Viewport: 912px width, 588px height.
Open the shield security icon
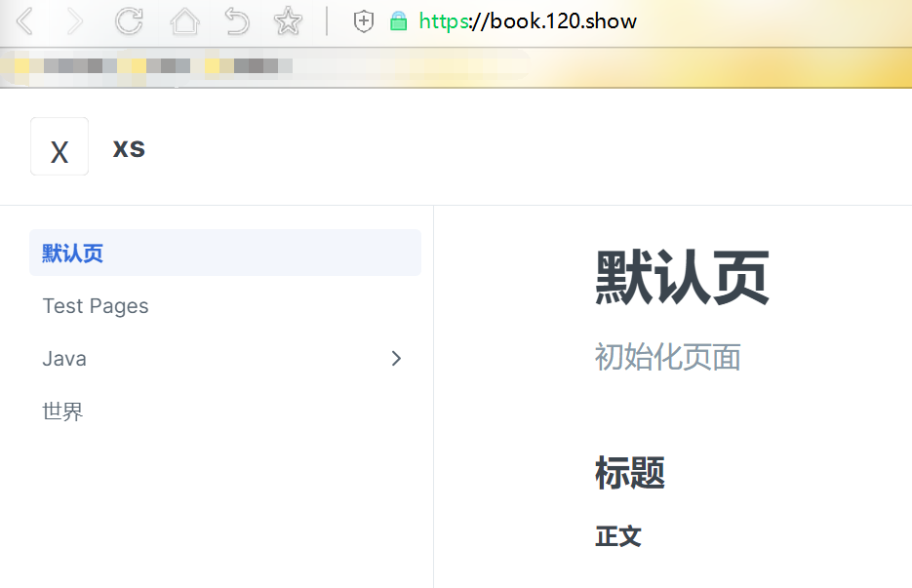click(363, 20)
